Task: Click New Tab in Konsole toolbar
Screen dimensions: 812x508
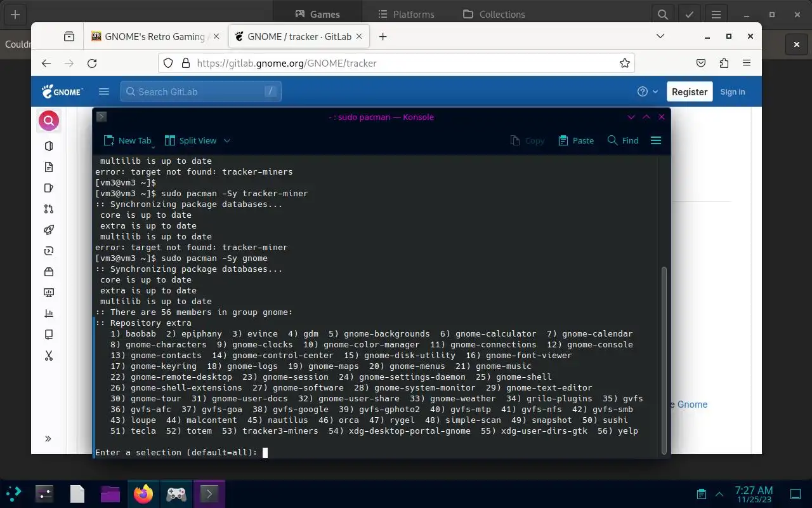Action: [128, 140]
